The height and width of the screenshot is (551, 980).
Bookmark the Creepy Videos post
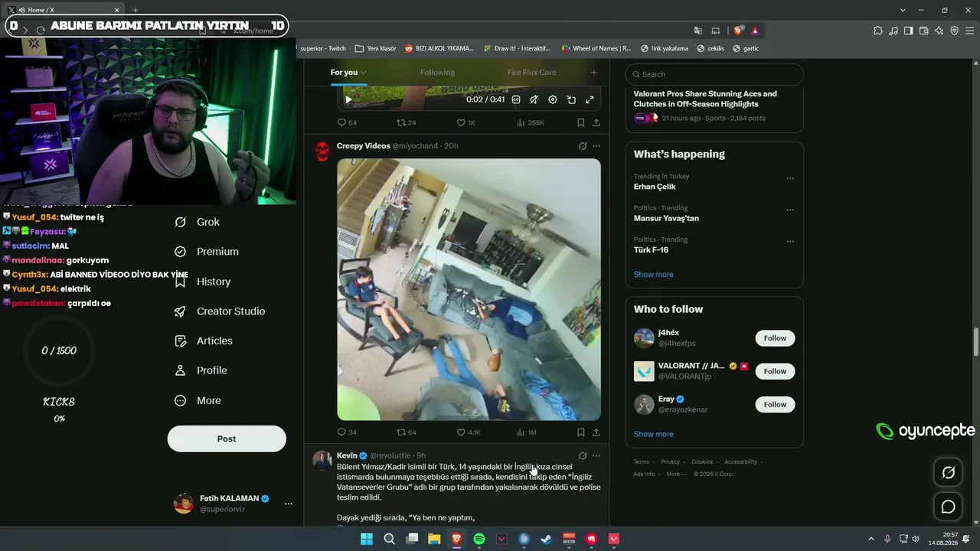point(581,432)
